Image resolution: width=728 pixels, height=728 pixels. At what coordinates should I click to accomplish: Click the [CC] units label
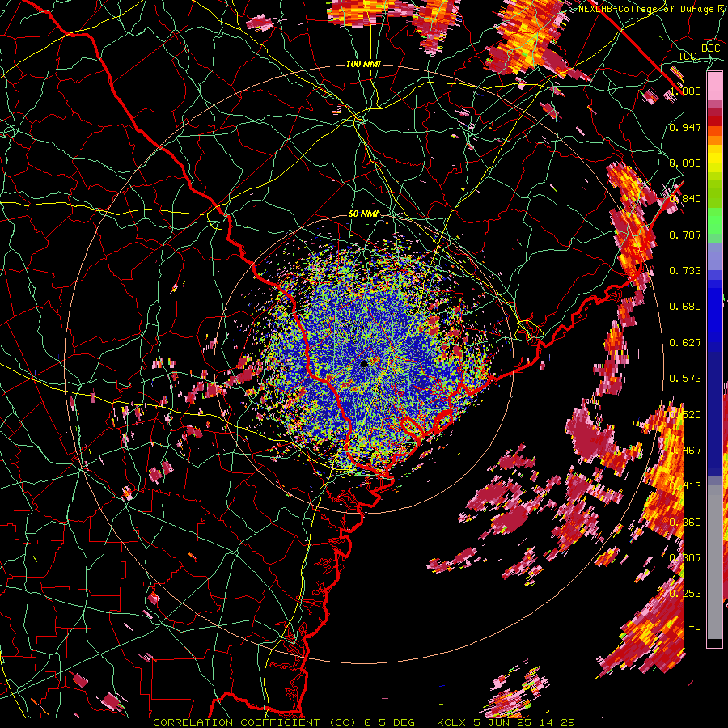691,56
